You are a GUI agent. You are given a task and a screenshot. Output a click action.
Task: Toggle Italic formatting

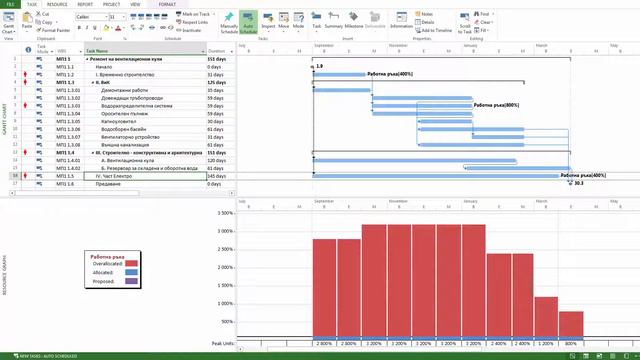click(87, 28)
